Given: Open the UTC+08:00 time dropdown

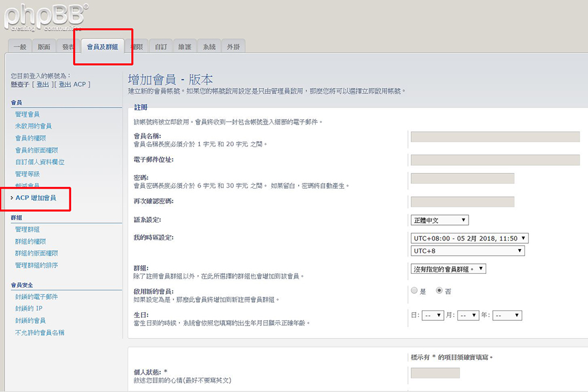Looking at the screenshot, I should (x=469, y=239).
